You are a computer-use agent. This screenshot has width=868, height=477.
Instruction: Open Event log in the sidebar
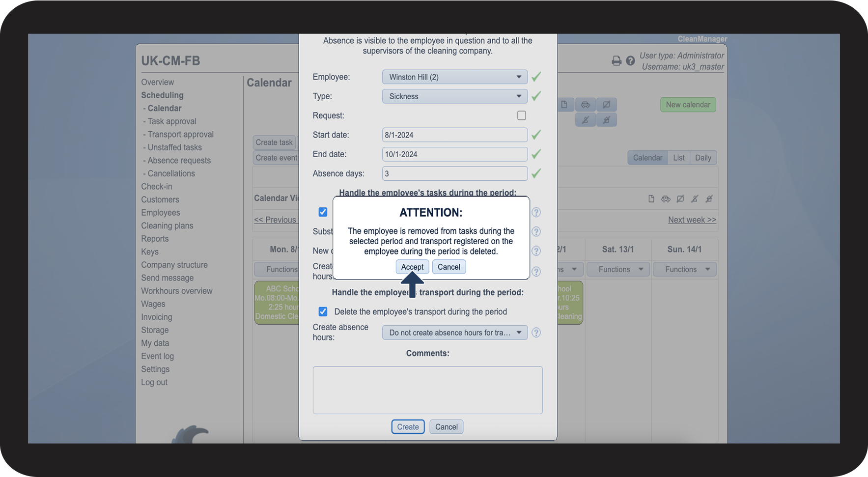pyautogui.click(x=157, y=356)
